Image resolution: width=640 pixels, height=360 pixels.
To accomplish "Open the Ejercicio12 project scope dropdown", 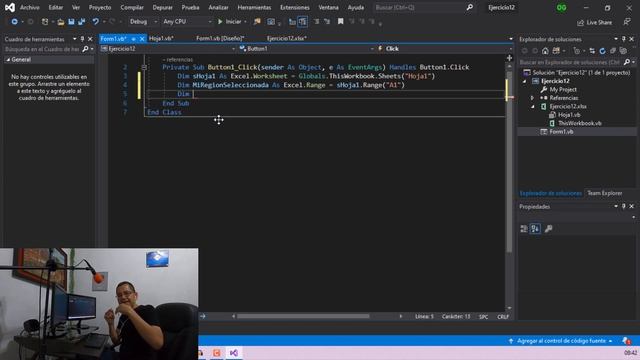I will pos(168,49).
